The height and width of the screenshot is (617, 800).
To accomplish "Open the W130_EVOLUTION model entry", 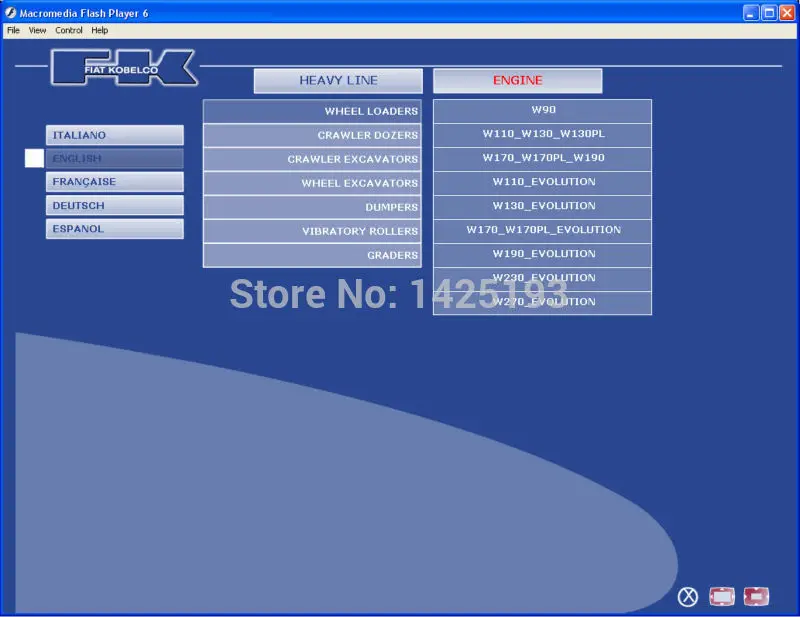I will pos(542,206).
